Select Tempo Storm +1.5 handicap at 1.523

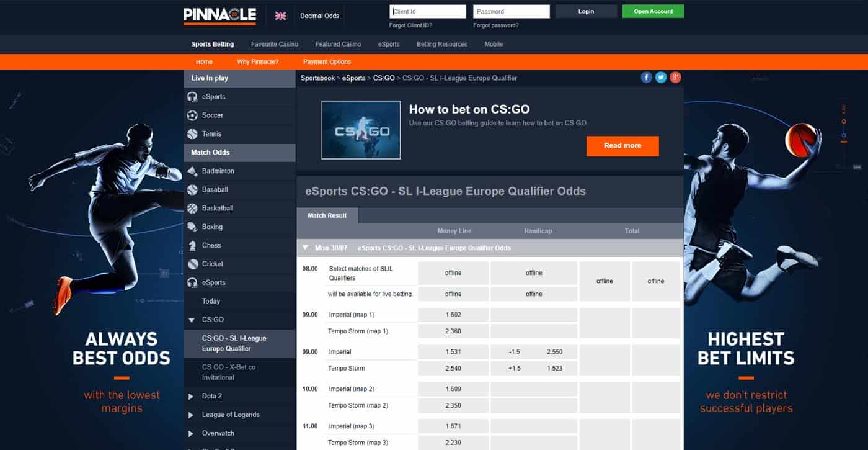[534, 369]
